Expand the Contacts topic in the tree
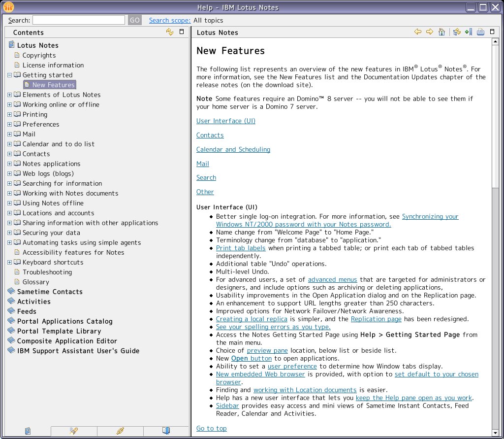Viewport: 504px width, 439px height. [10, 154]
